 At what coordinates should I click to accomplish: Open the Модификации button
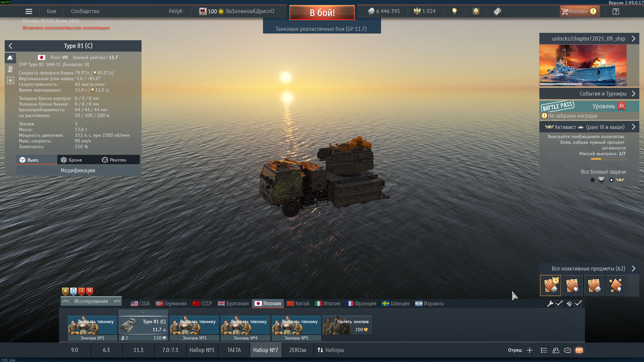[x=78, y=170]
